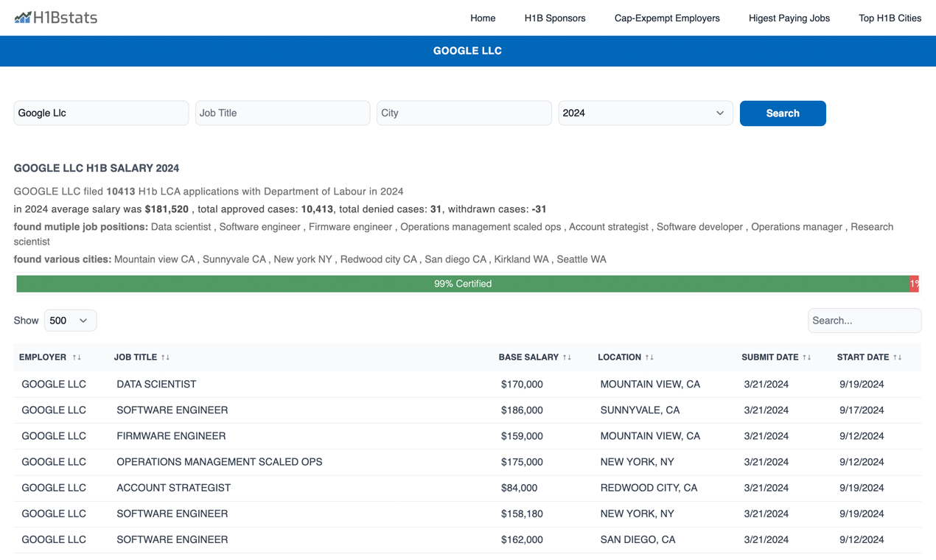Click the Base Salary column header label
The image size is (936, 560).
point(528,357)
